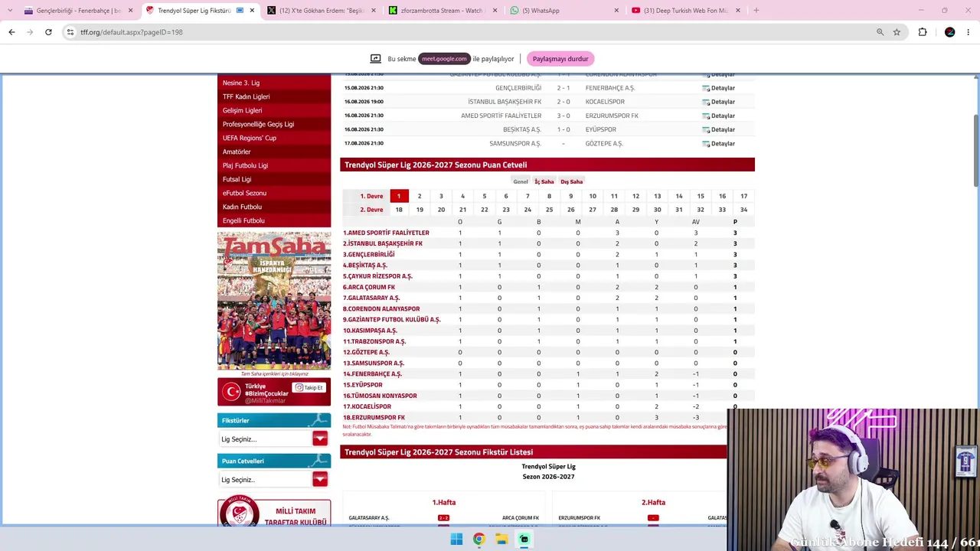Stop sharing with Paylaşmayı durdur
The height and width of the screenshot is (551, 980).
(x=560, y=59)
